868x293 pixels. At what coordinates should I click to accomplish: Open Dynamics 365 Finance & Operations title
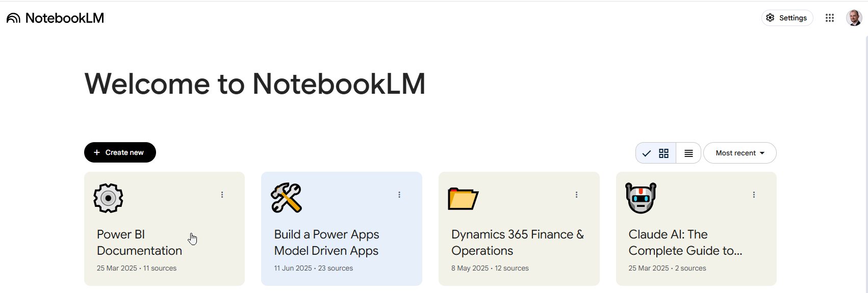click(518, 243)
